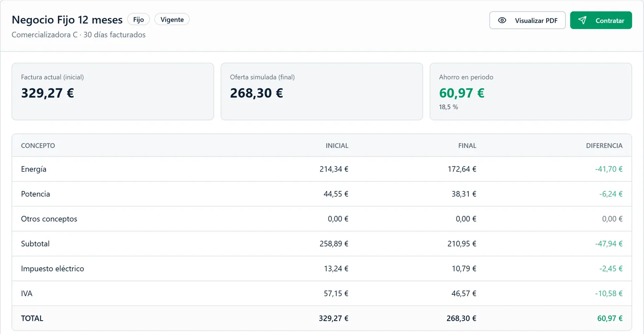
Task: Click Potencia final value 38,31 €
Action: [x=464, y=194]
